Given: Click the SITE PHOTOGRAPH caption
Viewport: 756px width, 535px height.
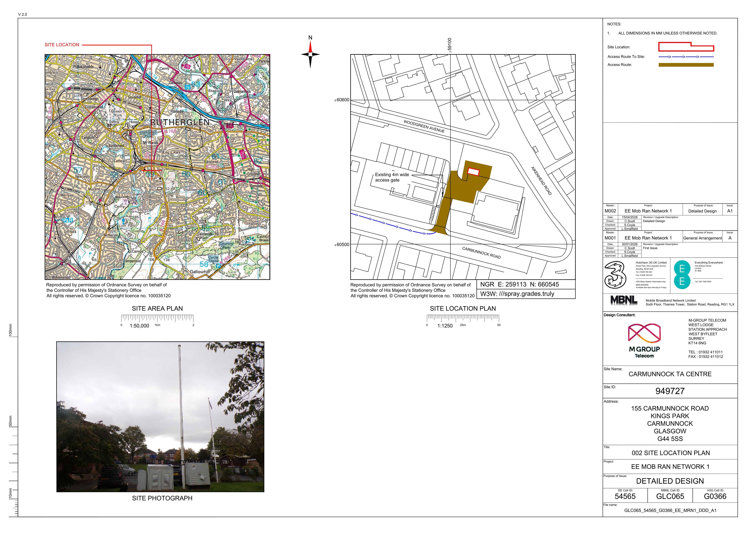Looking at the screenshot, I should 162,498.
